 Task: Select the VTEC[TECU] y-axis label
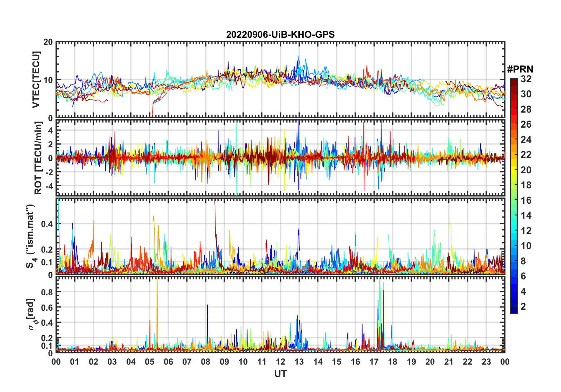pyautogui.click(x=36, y=80)
